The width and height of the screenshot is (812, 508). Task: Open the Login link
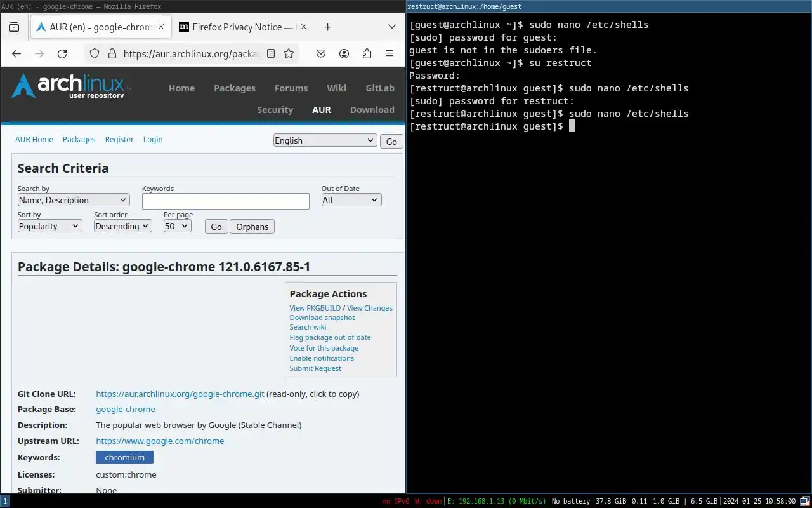[153, 140]
